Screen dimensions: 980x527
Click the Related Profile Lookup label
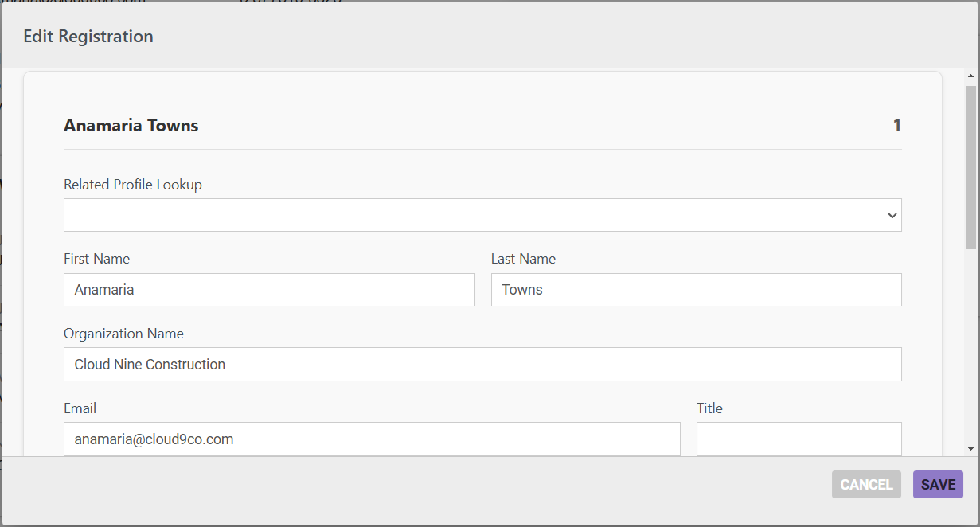[x=133, y=185]
